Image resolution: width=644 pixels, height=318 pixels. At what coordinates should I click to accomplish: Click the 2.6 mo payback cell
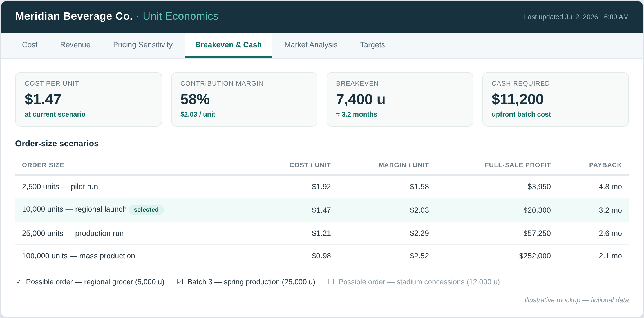(610, 233)
